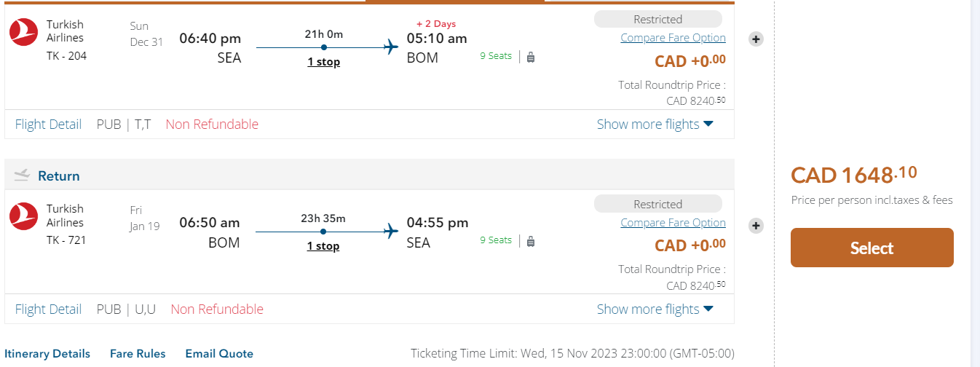Click the Return airplane landing icon

click(22, 175)
